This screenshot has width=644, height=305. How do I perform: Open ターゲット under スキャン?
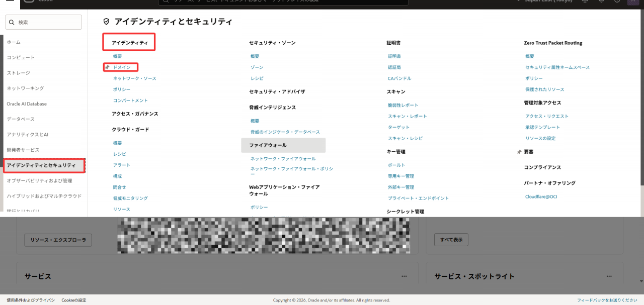tap(399, 128)
